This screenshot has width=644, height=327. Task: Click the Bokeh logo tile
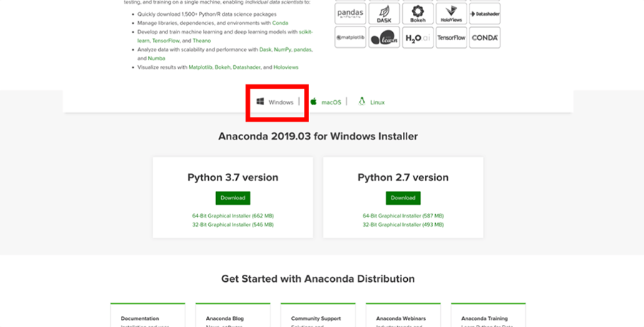(418, 14)
